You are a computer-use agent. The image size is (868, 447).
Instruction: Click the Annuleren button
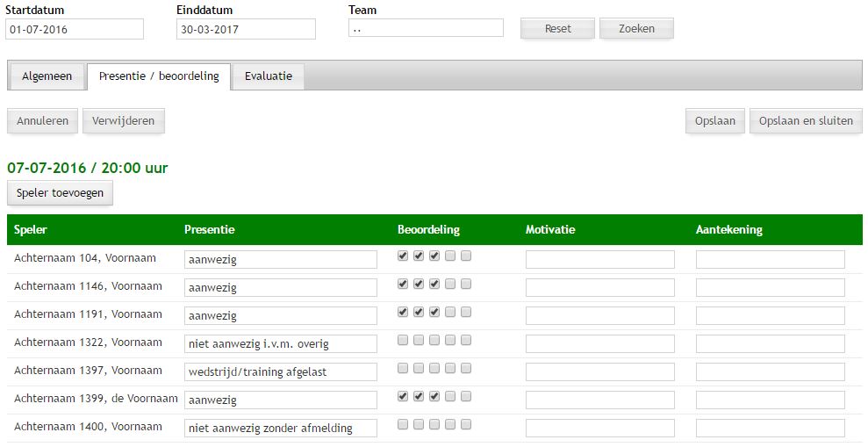click(x=43, y=120)
